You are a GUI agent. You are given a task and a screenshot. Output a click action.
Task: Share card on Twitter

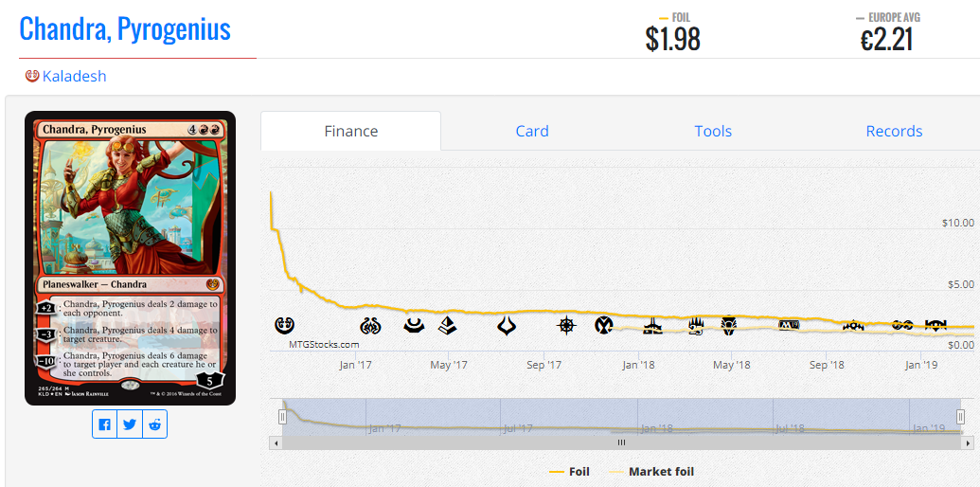pyautogui.click(x=130, y=424)
